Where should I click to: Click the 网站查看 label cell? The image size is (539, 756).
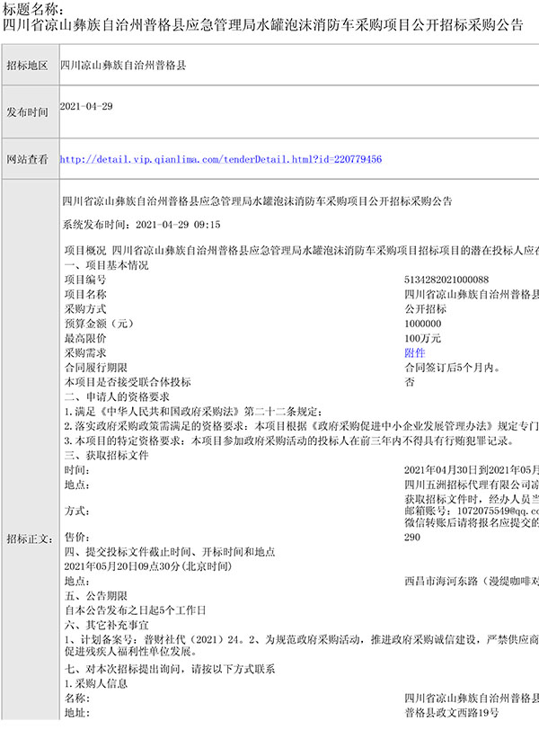click(x=28, y=159)
